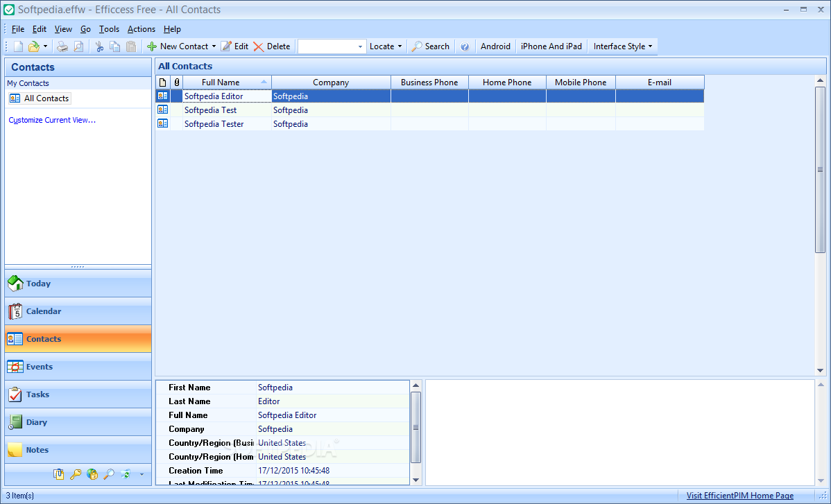This screenshot has width=831, height=504.
Task: Expand navigation pane configure buttons arrow
Action: pos(142,475)
